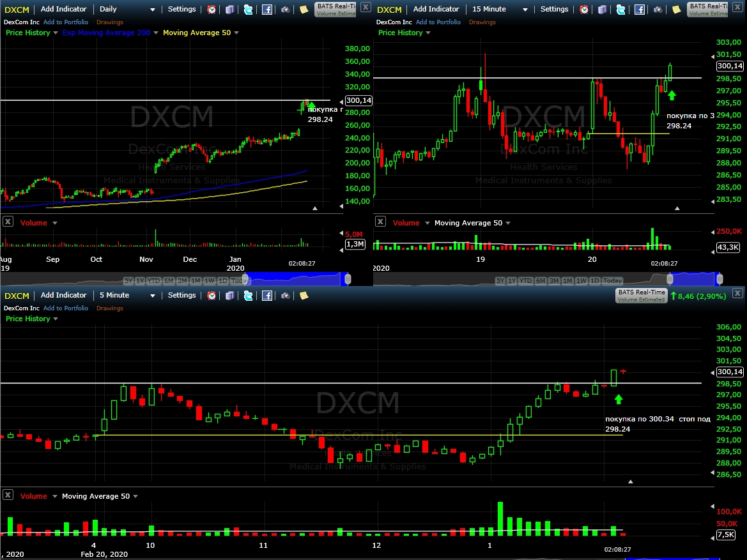Open the yellow note icon in Daily chart
The height and width of the screenshot is (560, 747).
point(304,10)
